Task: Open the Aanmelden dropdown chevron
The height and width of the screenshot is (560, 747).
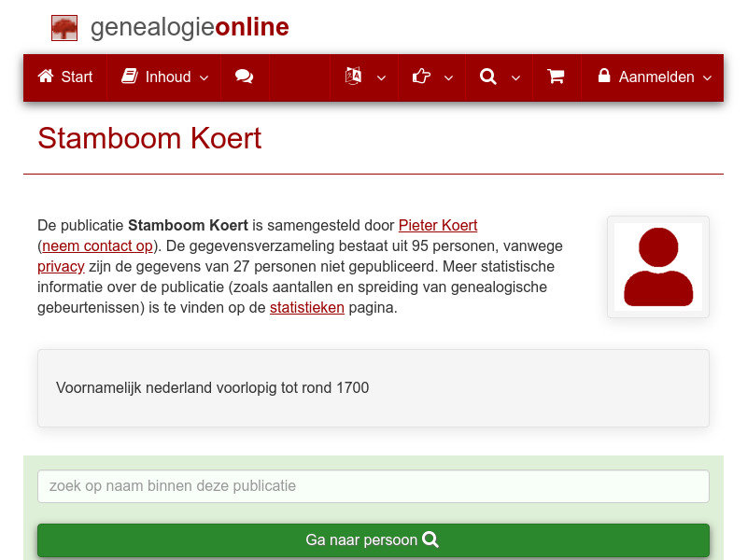Action: point(708,78)
